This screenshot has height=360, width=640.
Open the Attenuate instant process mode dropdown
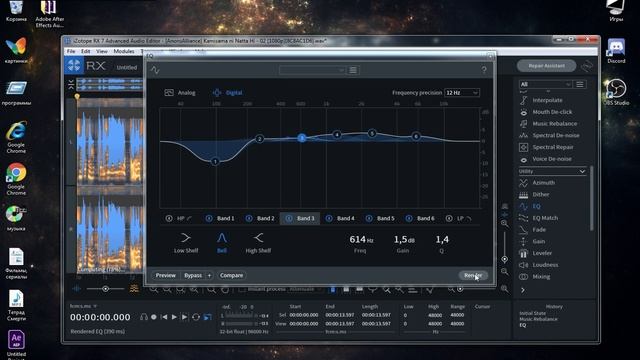pyautogui.click(x=305, y=289)
